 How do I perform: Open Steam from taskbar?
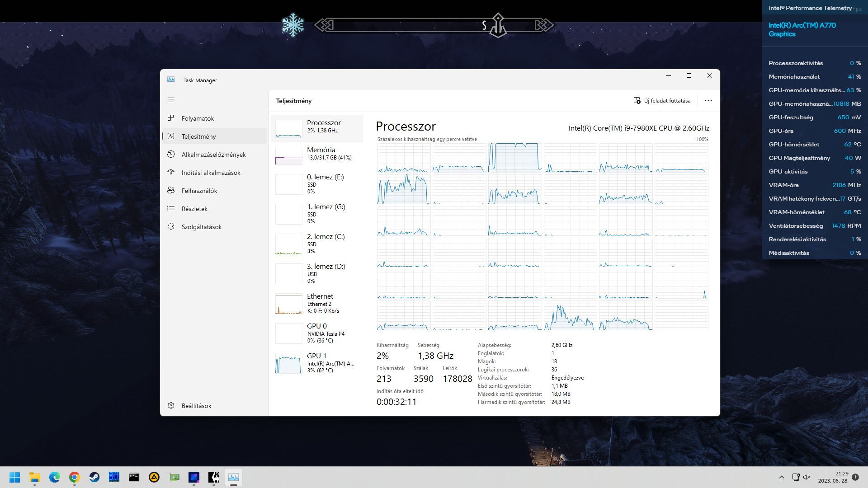pos(94,477)
